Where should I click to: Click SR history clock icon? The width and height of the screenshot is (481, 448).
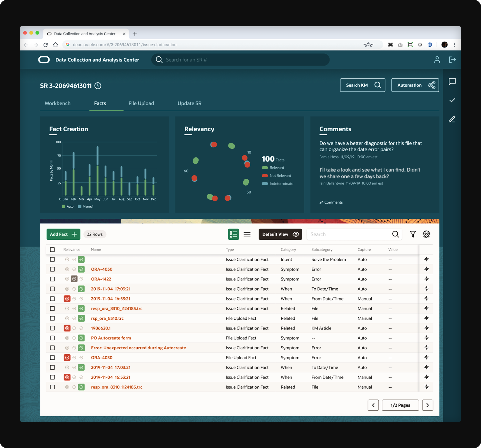coord(98,85)
